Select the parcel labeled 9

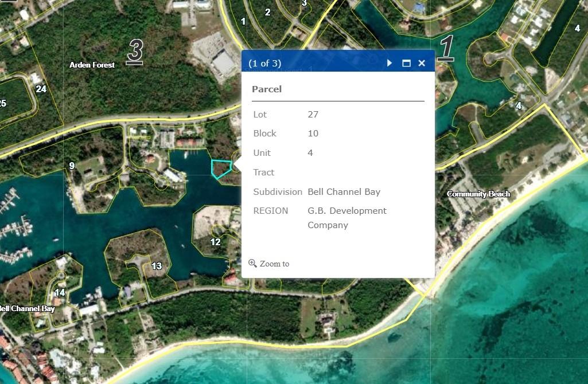[72, 166]
